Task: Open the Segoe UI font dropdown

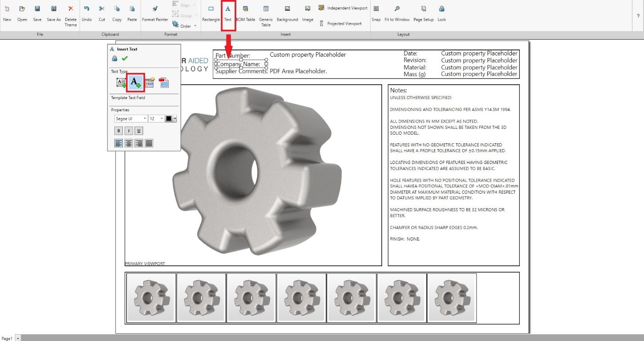Action: pos(131,118)
